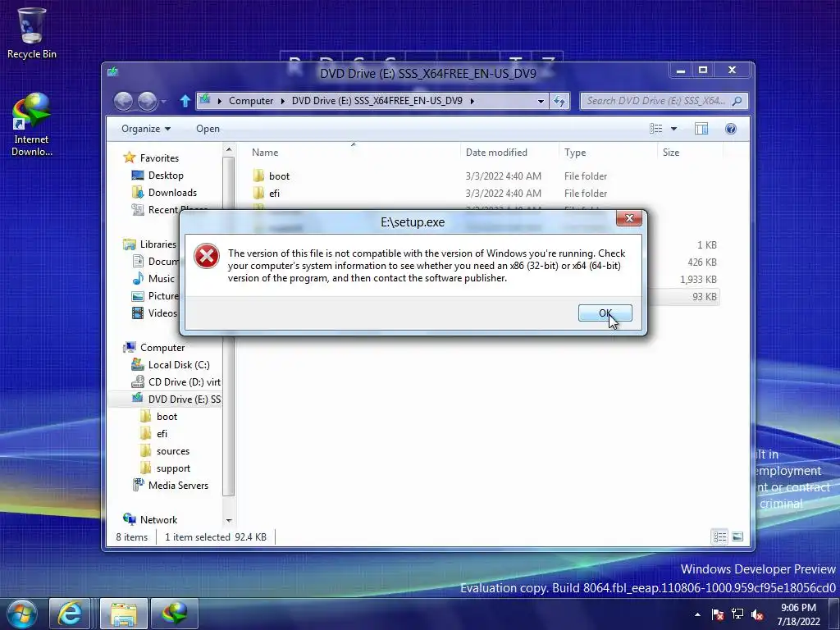Click the muted volume tray icon
This screenshot has height=630, width=840.
[x=757, y=614]
